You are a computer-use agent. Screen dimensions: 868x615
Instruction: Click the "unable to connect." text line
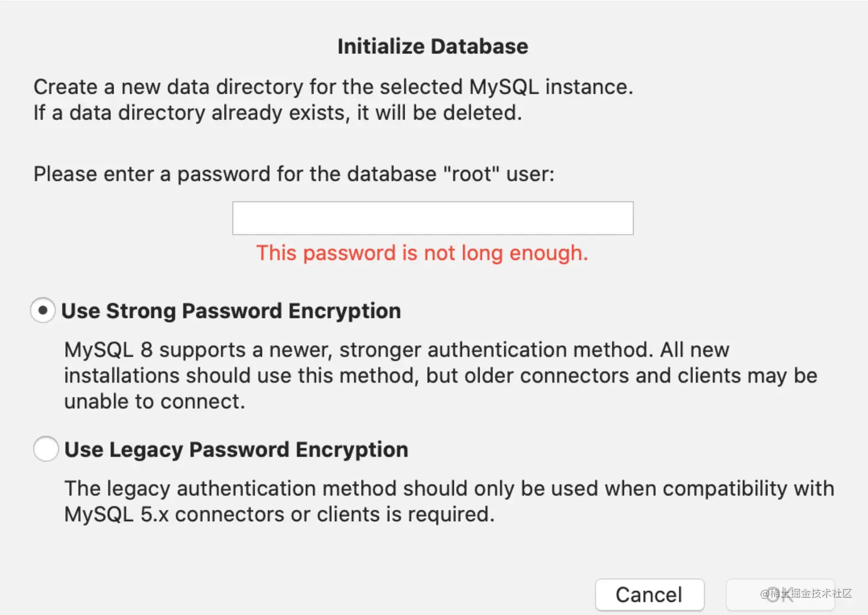coord(154,401)
